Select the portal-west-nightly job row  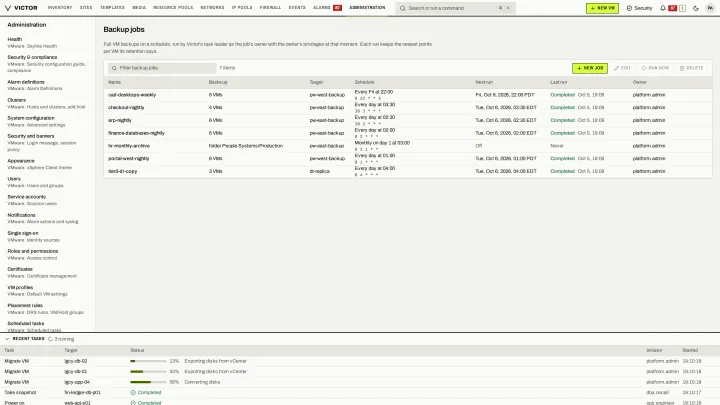[408, 158]
